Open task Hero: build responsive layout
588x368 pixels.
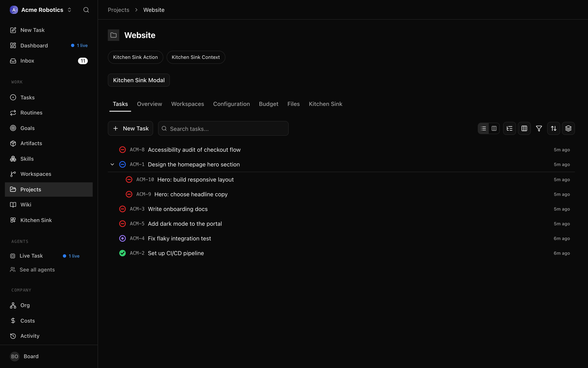tap(341, 179)
